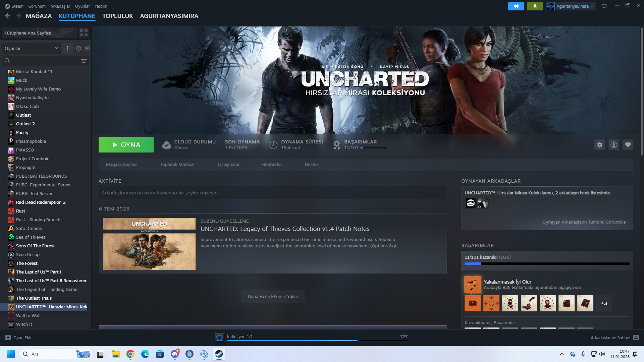Show hidden system tray icons chevron
This screenshot has width=644, height=362.
click(x=562, y=354)
